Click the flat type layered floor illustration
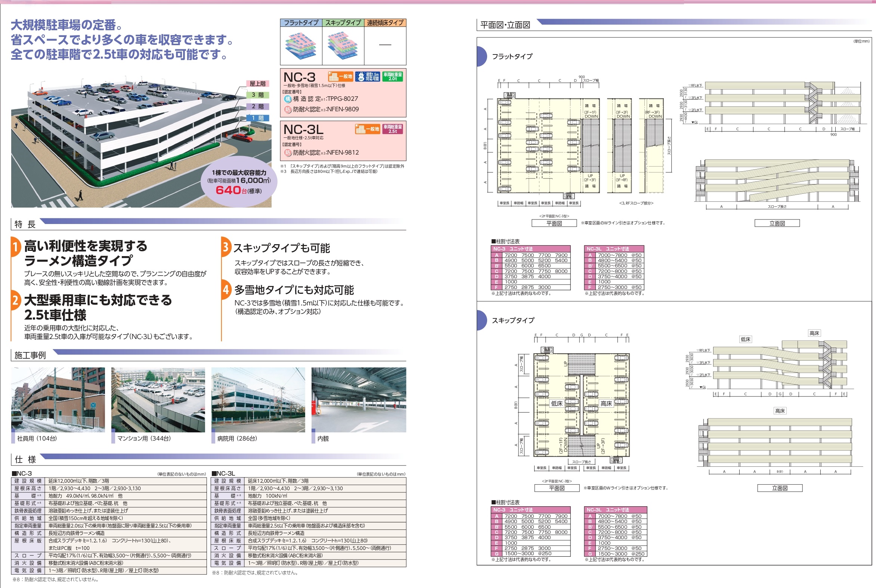Screen dimensions: 876x588 pos(301,46)
